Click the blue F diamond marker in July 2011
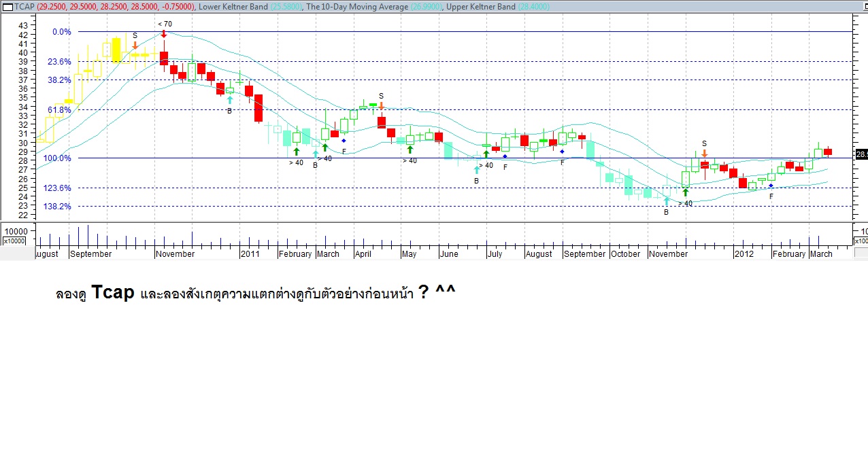Viewport: 868px width, 456px height. pos(505,156)
